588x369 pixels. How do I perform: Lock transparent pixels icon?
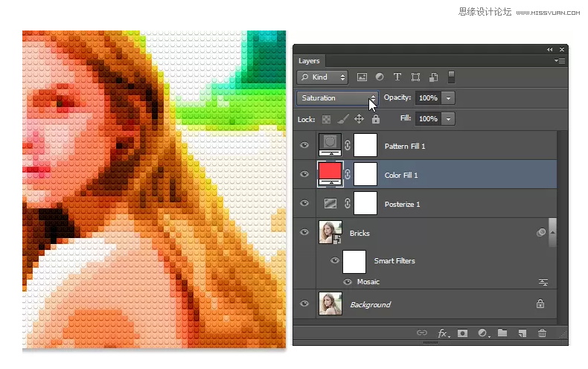[x=326, y=119]
